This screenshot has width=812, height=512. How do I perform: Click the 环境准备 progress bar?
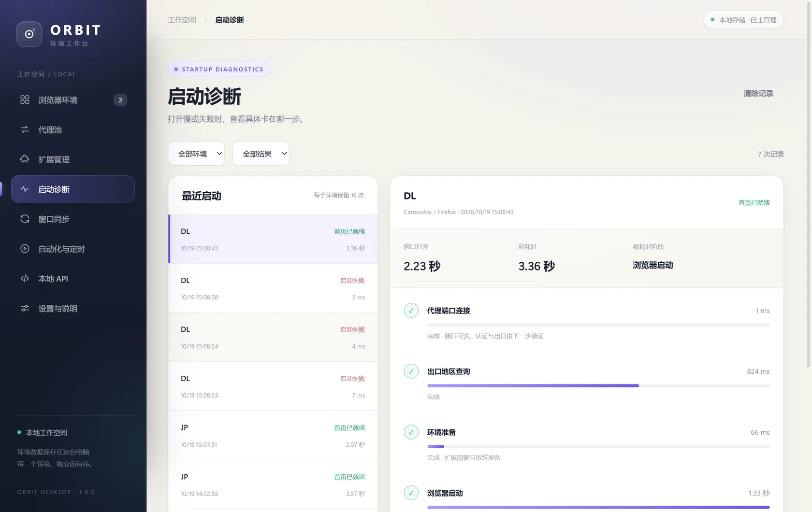pos(598,446)
